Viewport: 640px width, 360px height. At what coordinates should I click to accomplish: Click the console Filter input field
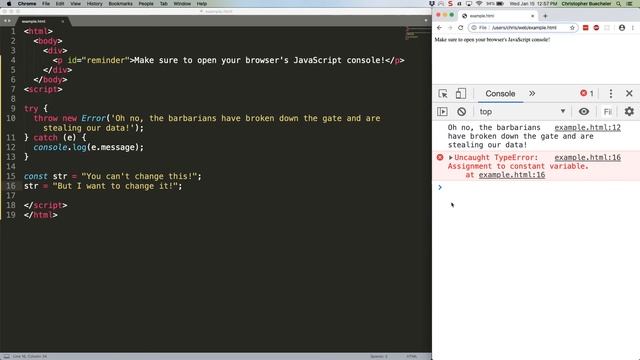point(607,111)
